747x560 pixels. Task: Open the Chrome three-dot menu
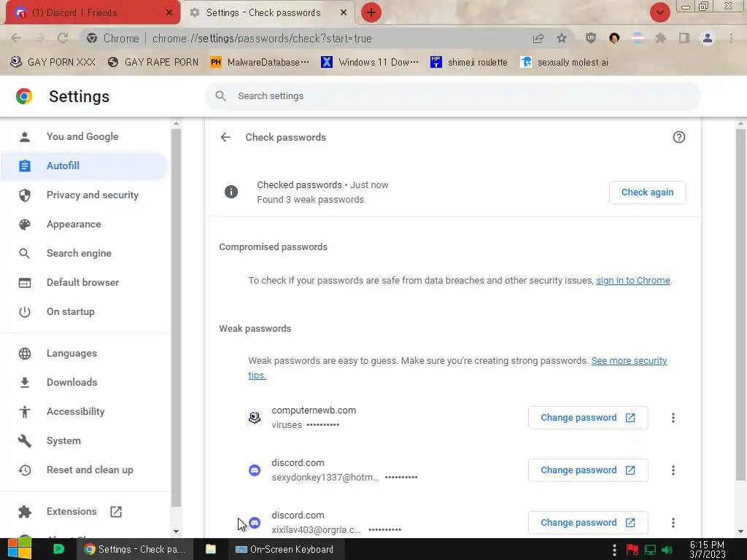pyautogui.click(x=731, y=38)
